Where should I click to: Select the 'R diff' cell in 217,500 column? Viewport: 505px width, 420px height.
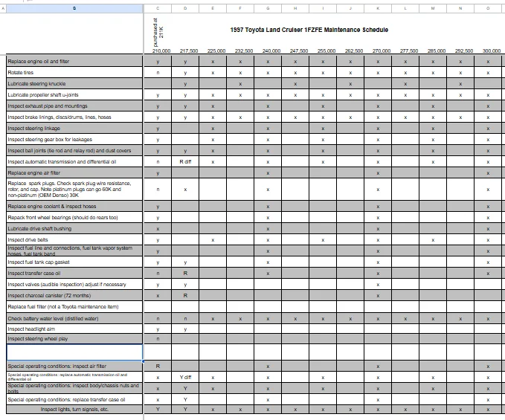(x=185, y=162)
